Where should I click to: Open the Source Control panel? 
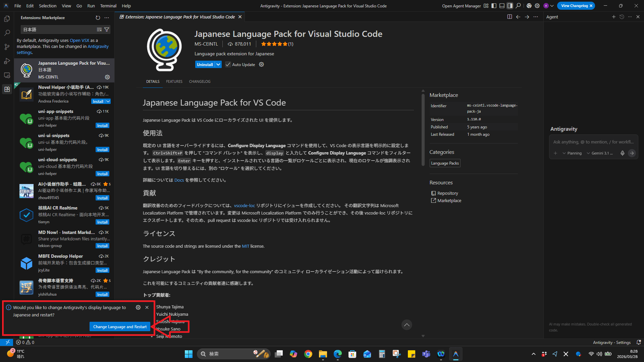coord(7,47)
